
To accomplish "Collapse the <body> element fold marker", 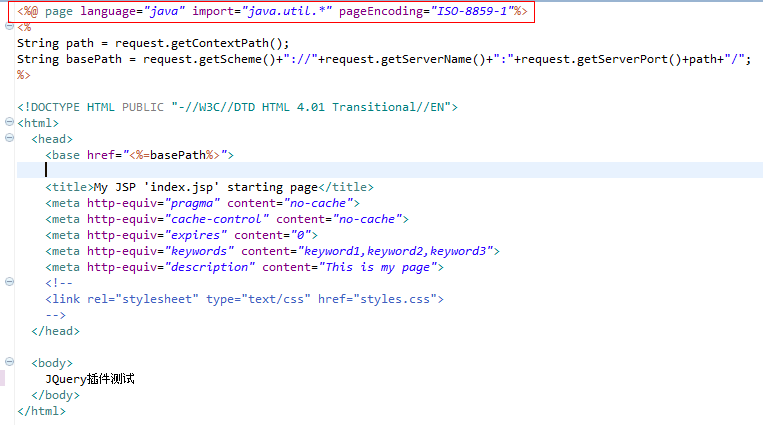I will (9, 361).
